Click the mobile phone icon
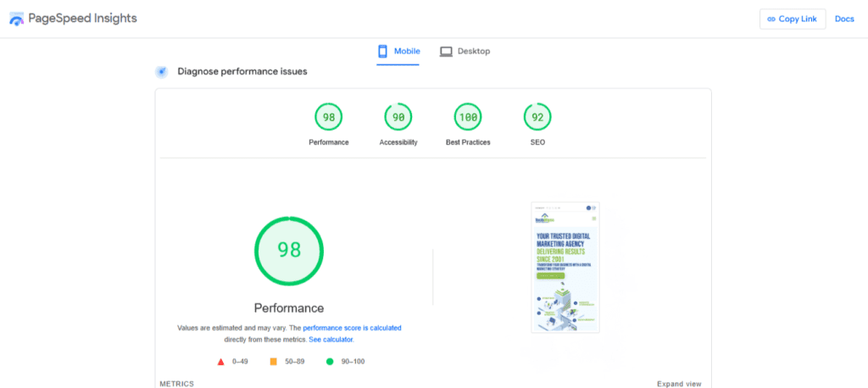 (x=383, y=52)
